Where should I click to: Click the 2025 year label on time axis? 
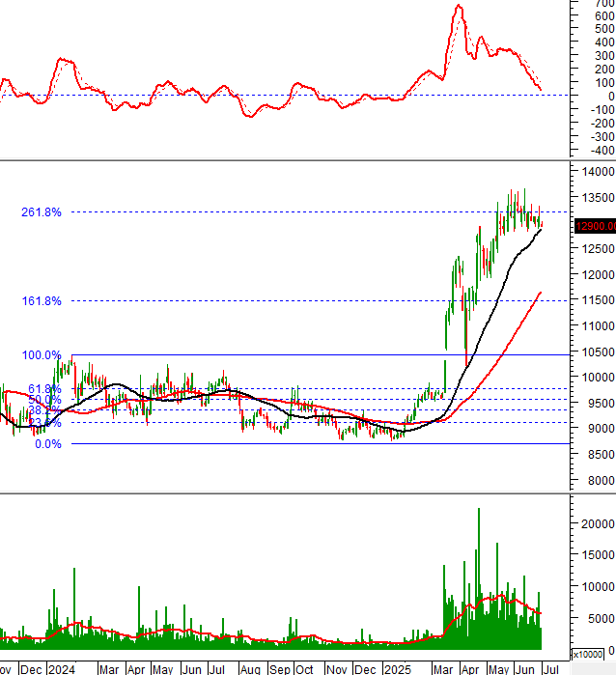(x=398, y=670)
